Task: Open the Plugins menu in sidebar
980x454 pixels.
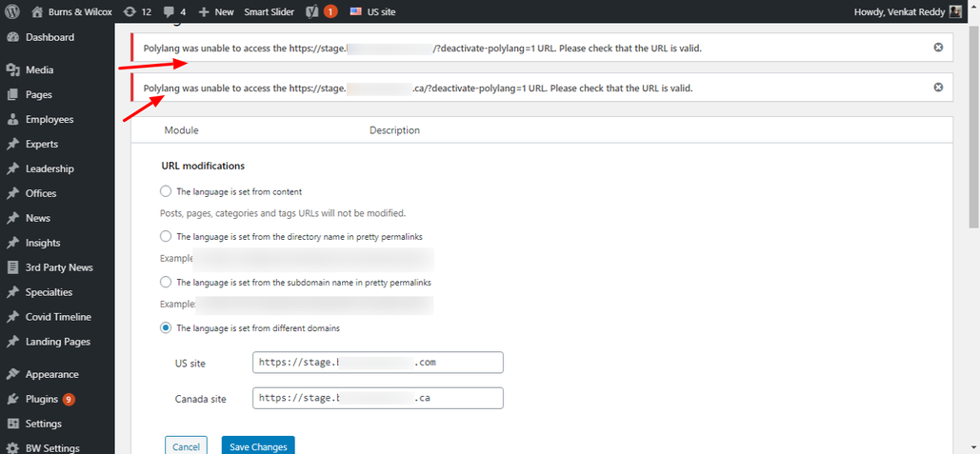Action: click(x=41, y=399)
